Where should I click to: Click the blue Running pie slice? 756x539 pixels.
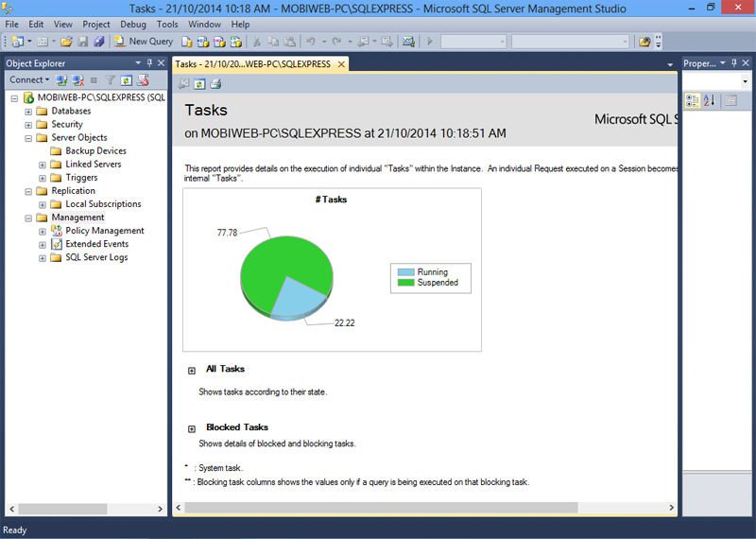pyautogui.click(x=299, y=297)
